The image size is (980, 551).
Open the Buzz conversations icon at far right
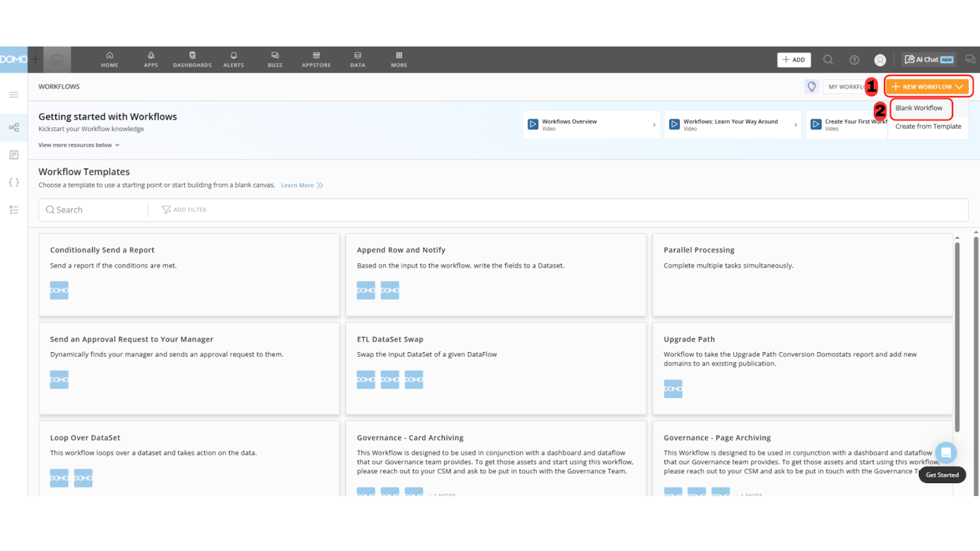tap(970, 59)
